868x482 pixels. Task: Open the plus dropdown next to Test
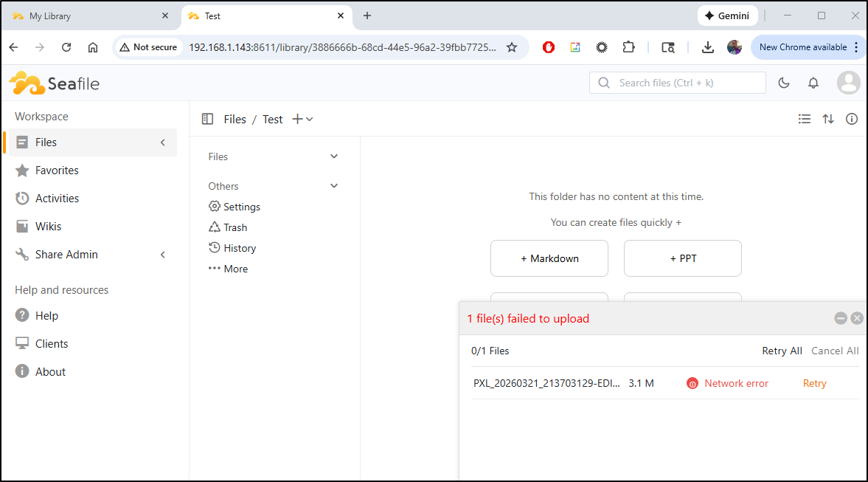click(302, 119)
